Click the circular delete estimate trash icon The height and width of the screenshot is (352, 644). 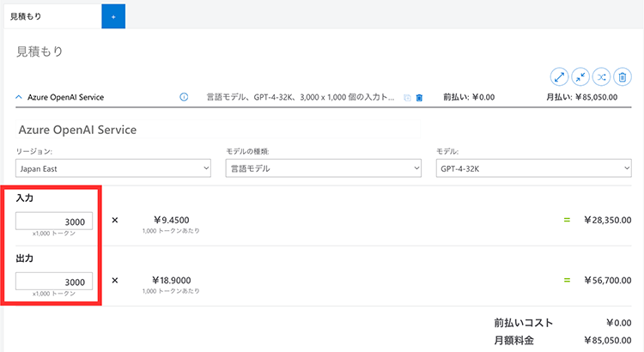click(623, 76)
